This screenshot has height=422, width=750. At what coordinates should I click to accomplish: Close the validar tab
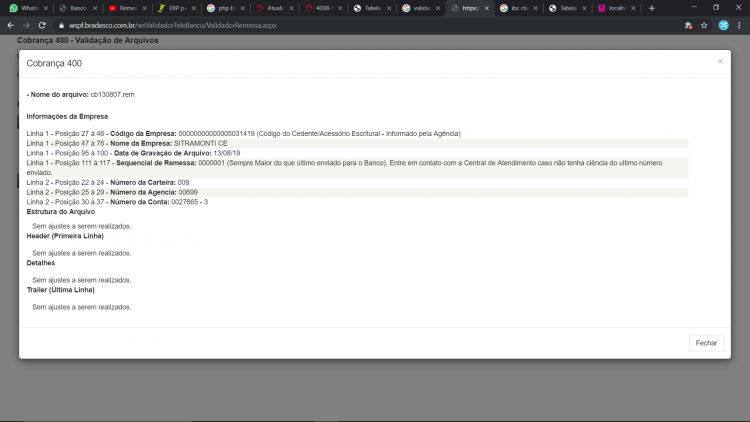point(438,8)
